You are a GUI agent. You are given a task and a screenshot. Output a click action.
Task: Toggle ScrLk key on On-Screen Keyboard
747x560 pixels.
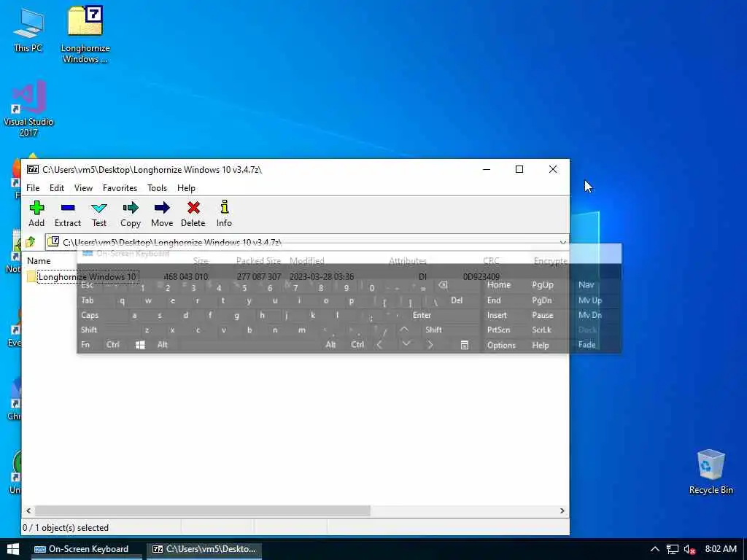pyautogui.click(x=542, y=330)
